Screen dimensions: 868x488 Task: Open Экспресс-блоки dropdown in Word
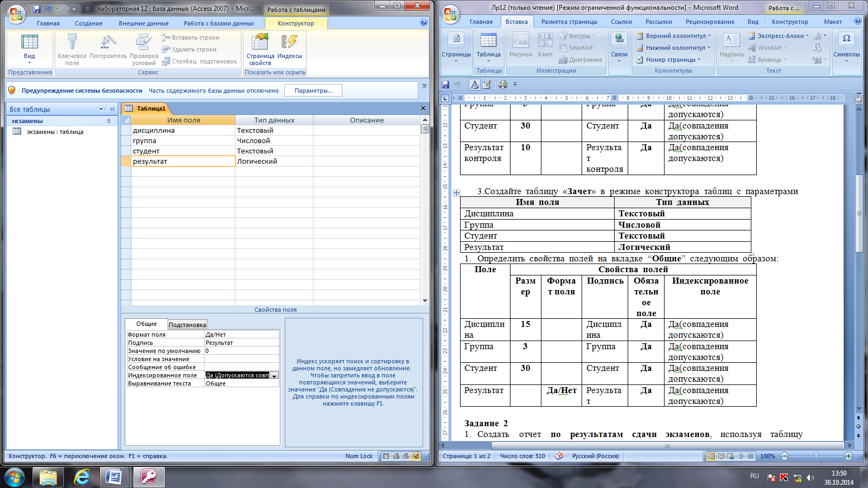[778, 36]
